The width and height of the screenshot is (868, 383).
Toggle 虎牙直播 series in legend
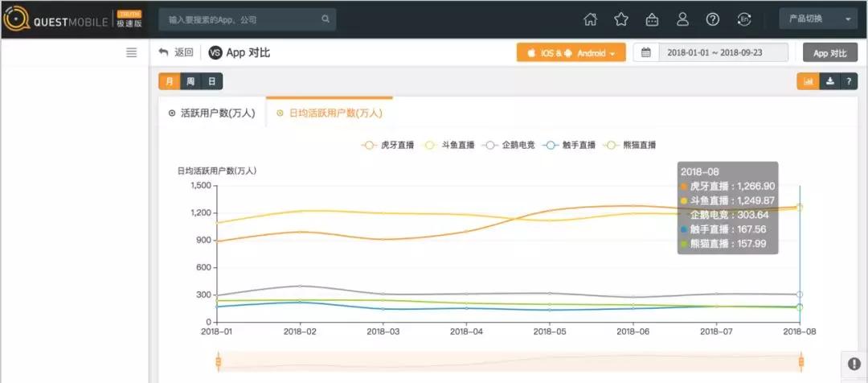coord(387,145)
